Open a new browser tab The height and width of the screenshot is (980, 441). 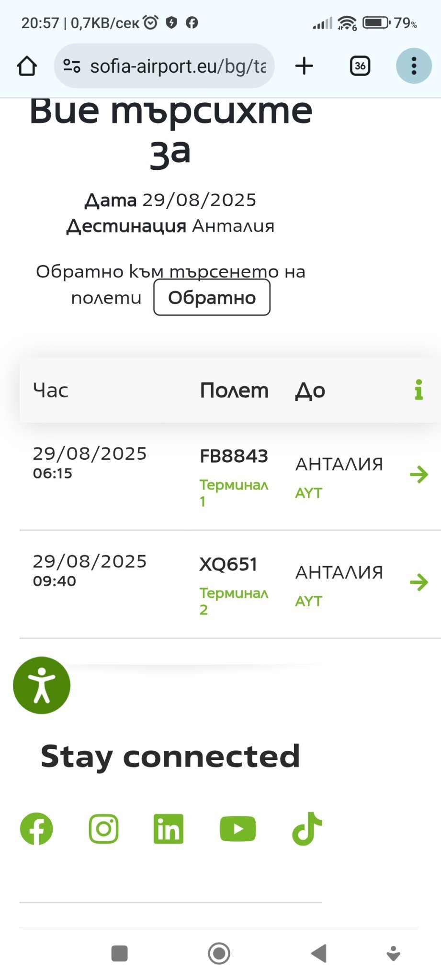coord(304,66)
